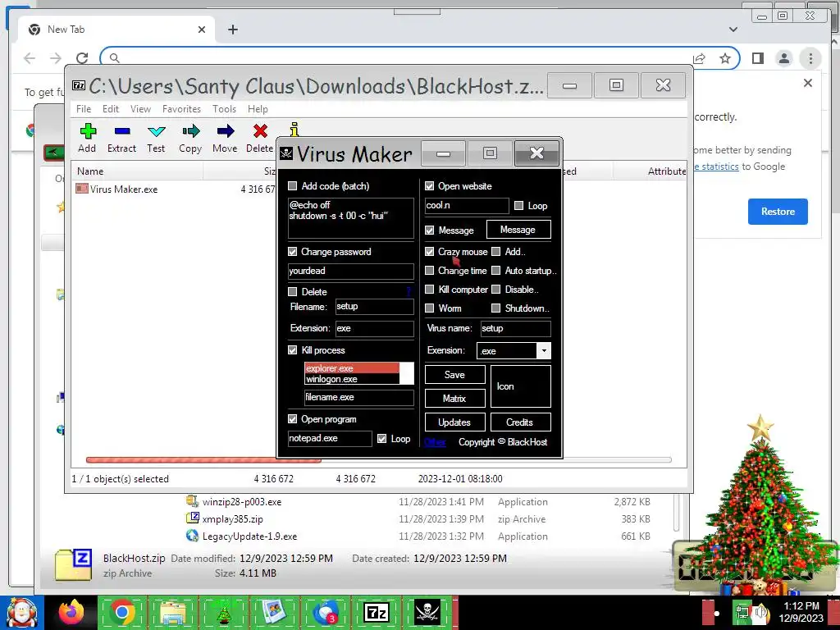Viewport: 840px width, 630px height.
Task: Click the Add toolbar icon in 7-Zip
Action: pyautogui.click(x=87, y=131)
